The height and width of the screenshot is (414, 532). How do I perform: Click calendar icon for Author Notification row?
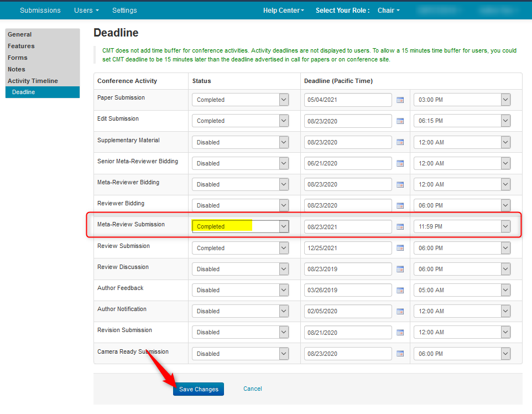(x=400, y=312)
